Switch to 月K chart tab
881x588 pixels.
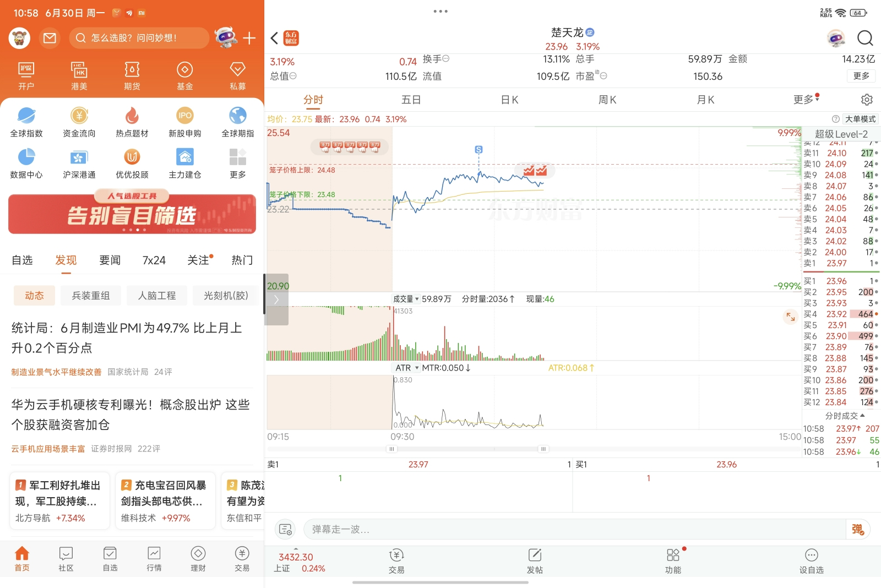[705, 100]
